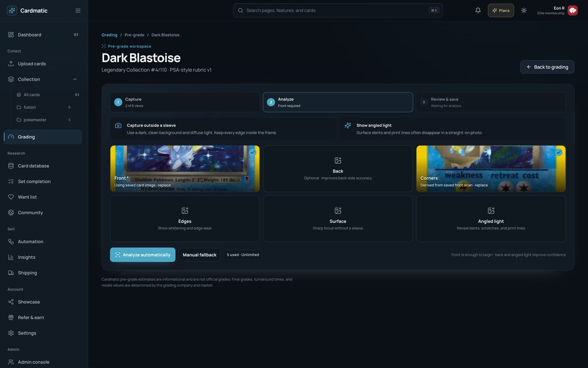
Task: Click the Insights chart icon
Action: (x=11, y=257)
